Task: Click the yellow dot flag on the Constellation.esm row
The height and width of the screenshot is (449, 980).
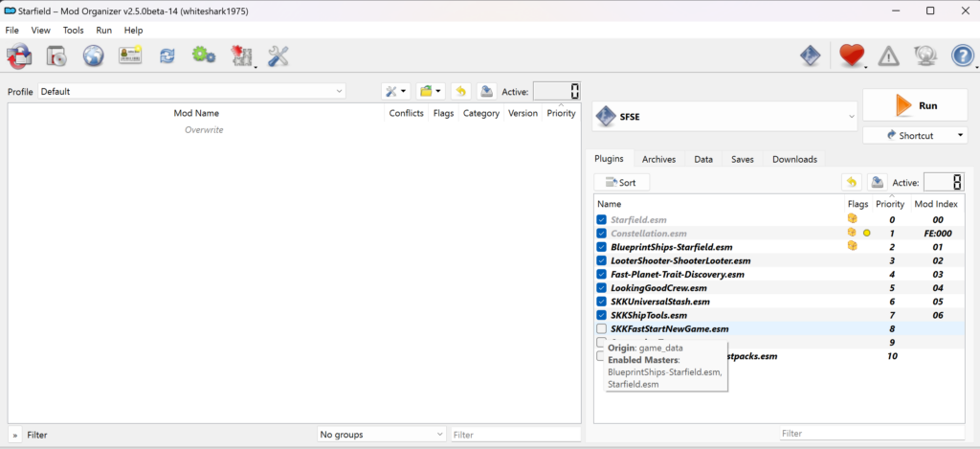Action: pyautogui.click(x=866, y=234)
